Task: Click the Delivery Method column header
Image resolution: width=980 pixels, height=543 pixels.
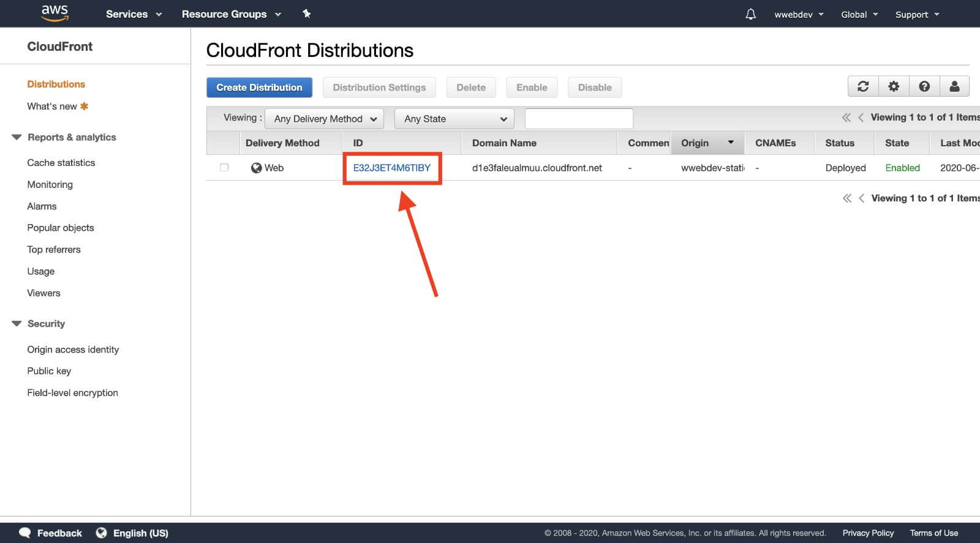Action: [282, 143]
